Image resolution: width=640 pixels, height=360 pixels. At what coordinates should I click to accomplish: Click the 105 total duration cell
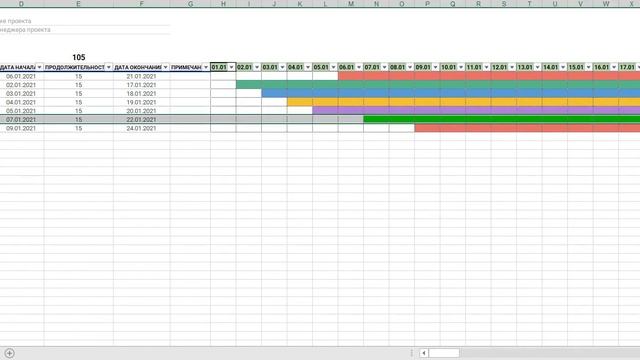pyautogui.click(x=78, y=57)
